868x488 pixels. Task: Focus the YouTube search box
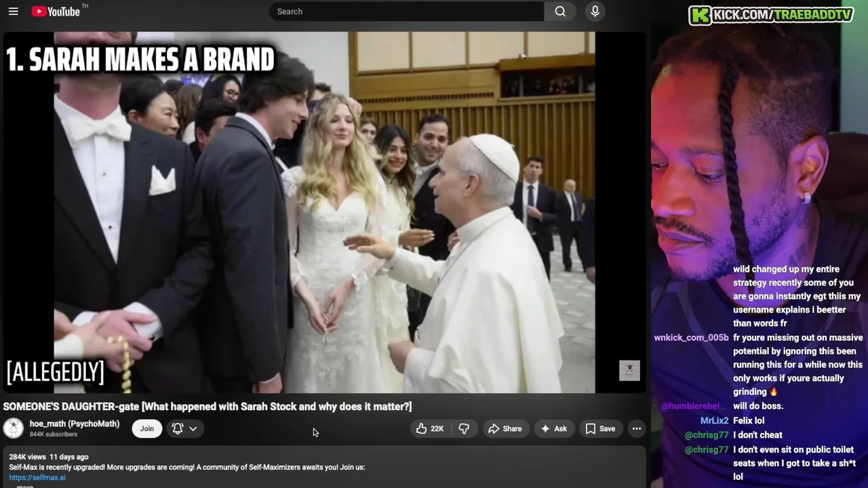point(407,12)
